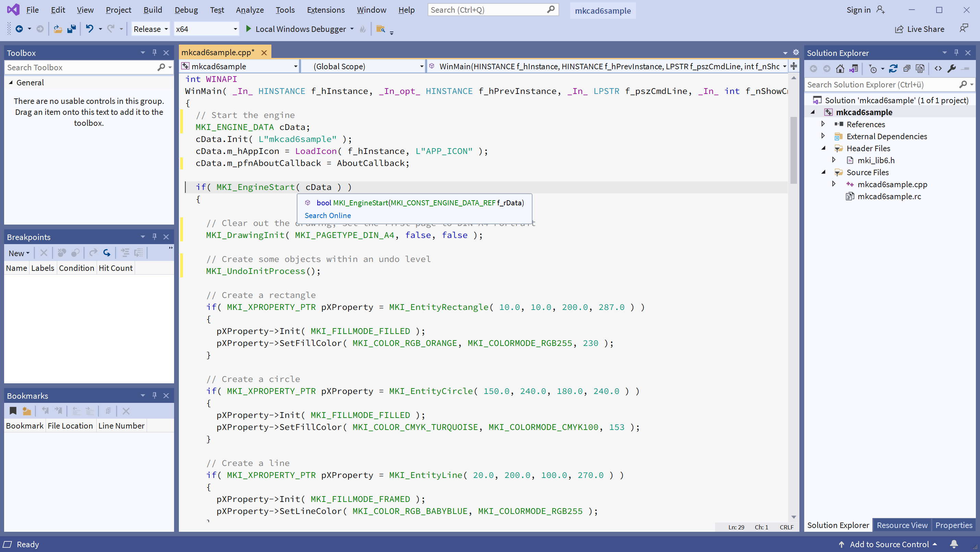This screenshot has height=552, width=980.
Task: Switch between solutions and folder views icon
Action: pyautogui.click(x=854, y=69)
